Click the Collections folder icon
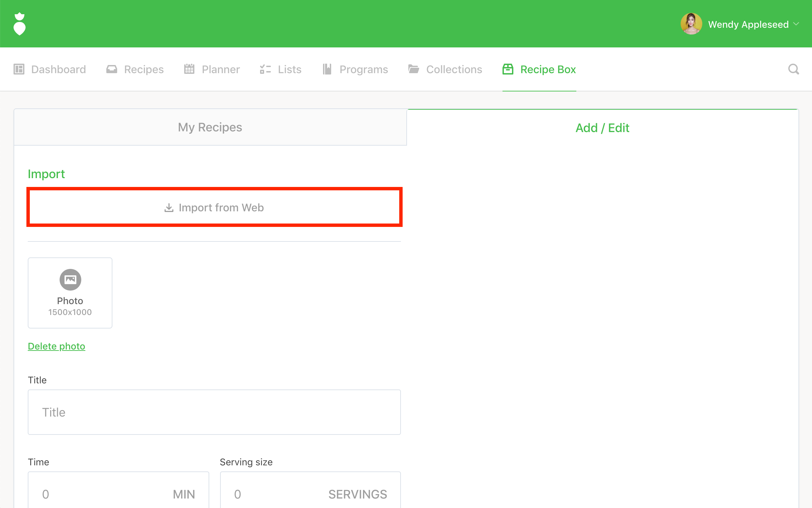Viewport: 812px width, 508px height. click(x=413, y=69)
